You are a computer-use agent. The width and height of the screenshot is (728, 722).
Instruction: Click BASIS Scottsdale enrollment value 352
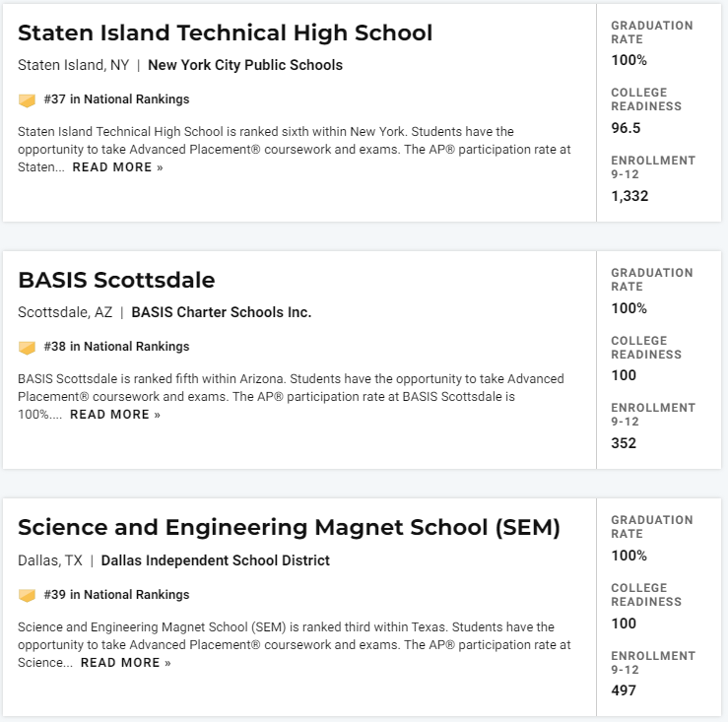(x=624, y=443)
